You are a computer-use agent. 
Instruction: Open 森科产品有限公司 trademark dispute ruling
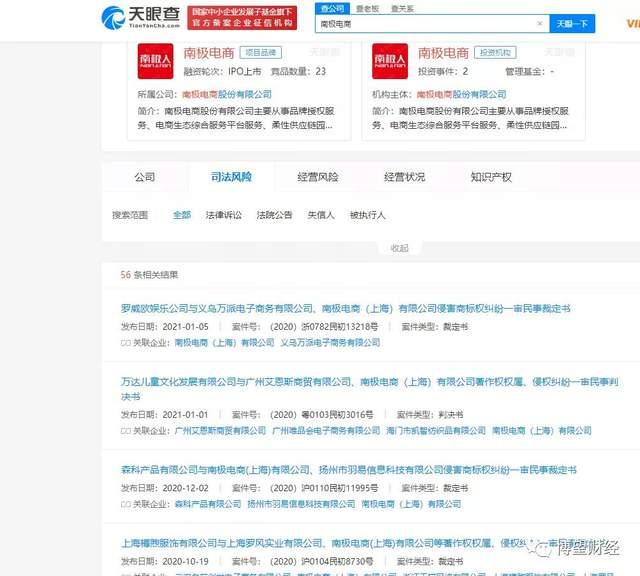coord(349,469)
